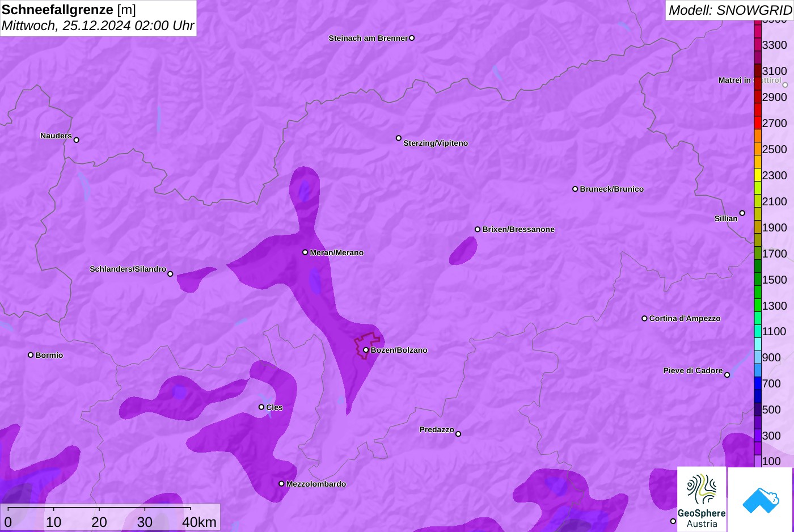Click the red 2700 legend color
The height and width of the screenshot is (532, 794).
click(x=758, y=123)
